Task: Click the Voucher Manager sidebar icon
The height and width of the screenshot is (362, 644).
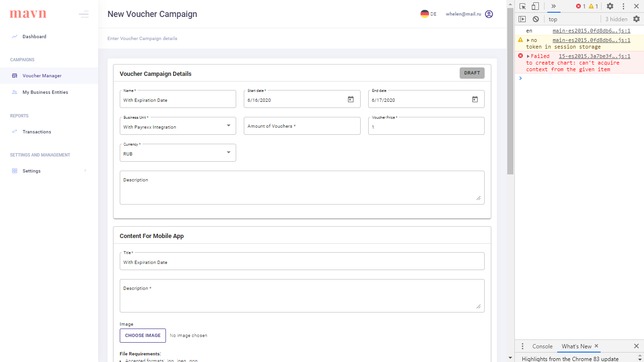Action: point(14,75)
